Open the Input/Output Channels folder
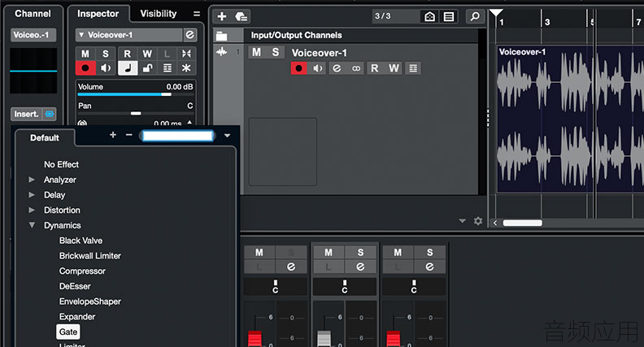Image resolution: width=644 pixels, height=347 pixels. (x=222, y=35)
